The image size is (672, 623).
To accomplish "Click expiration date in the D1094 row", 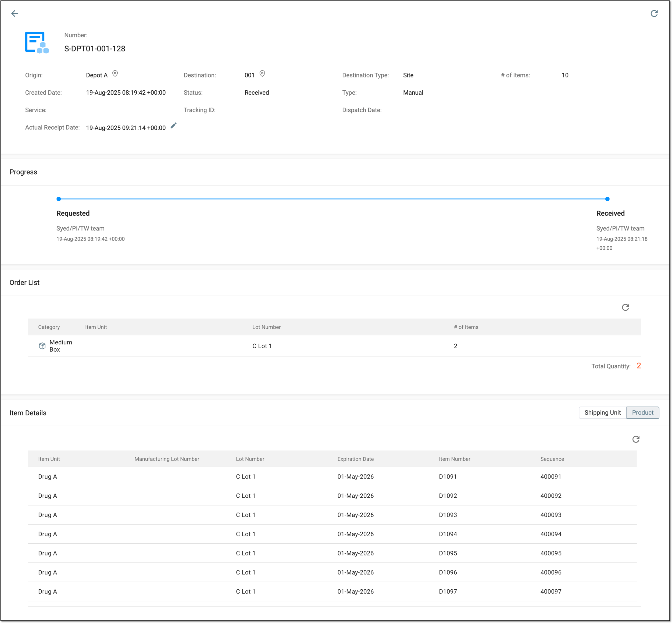I will pyautogui.click(x=355, y=534).
